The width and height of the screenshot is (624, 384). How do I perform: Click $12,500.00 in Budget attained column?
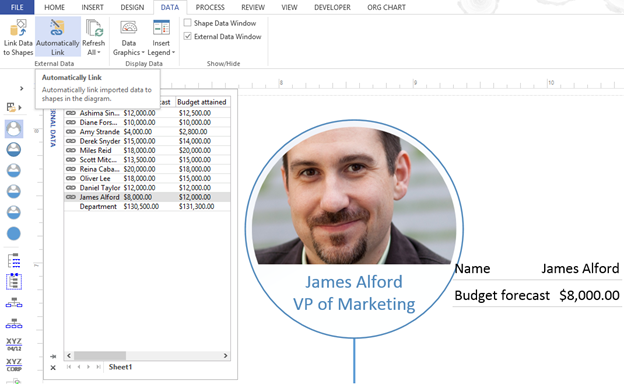point(195,113)
